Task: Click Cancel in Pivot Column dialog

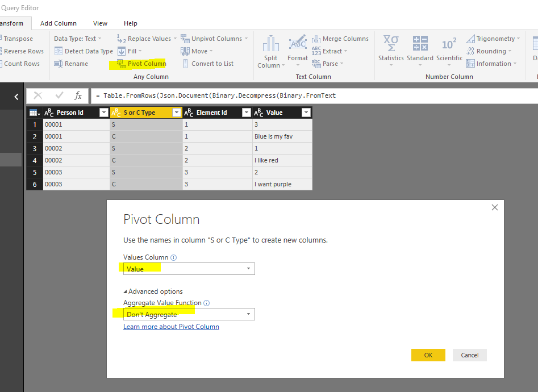Action: click(470, 355)
